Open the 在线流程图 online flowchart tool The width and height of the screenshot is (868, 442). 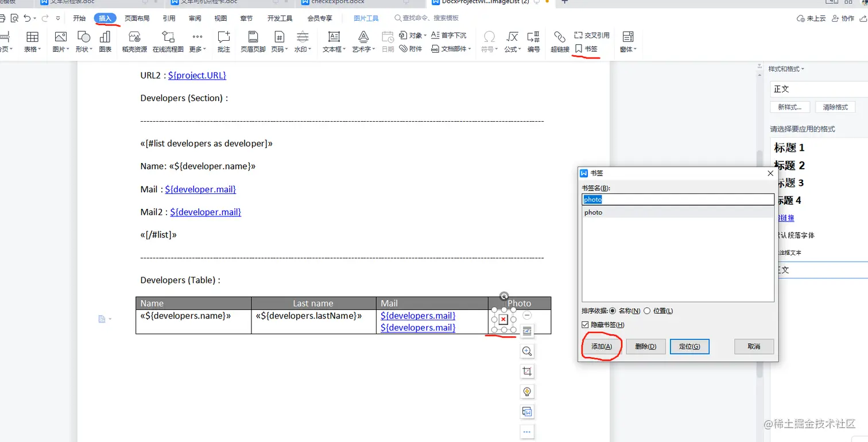coord(168,40)
